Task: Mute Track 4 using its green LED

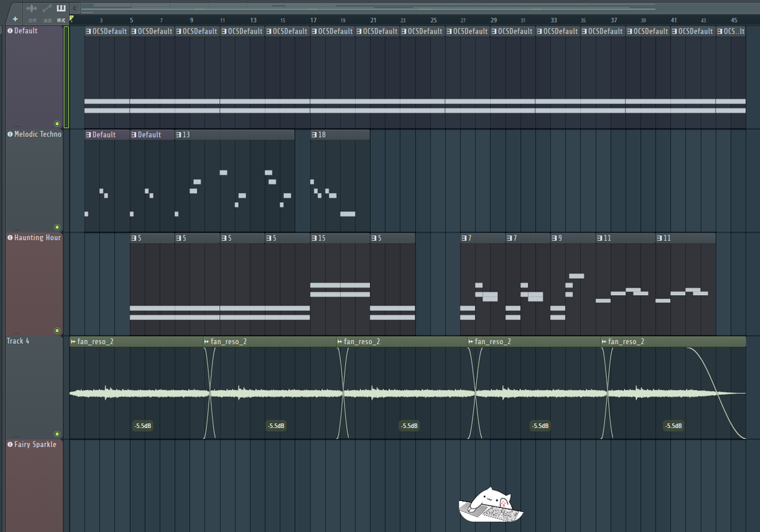Action: click(57, 434)
